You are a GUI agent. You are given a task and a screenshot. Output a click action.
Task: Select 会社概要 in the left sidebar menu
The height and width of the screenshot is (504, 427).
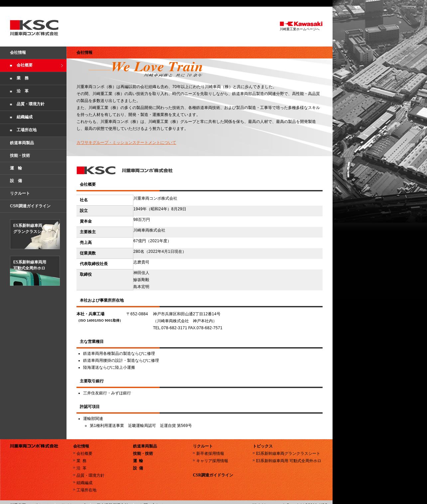pos(33,65)
